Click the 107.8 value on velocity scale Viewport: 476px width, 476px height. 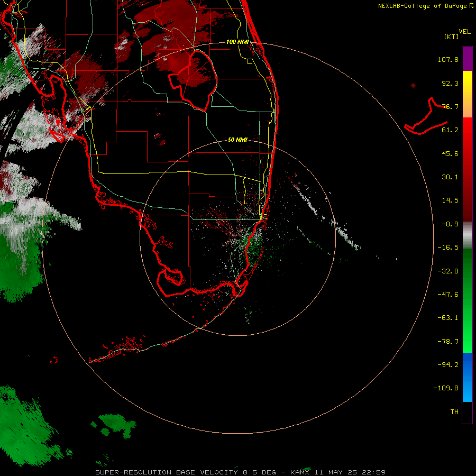(x=448, y=59)
